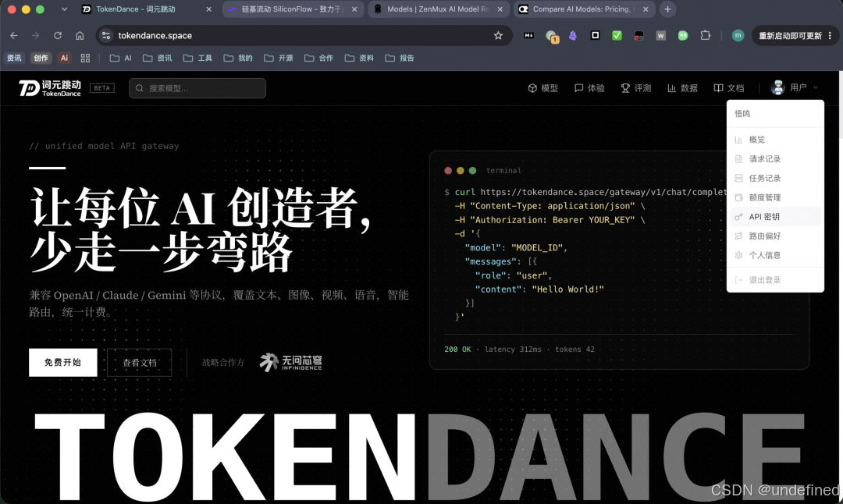Go back with the browser back arrow
Screen dimensions: 843x504
(14, 35)
